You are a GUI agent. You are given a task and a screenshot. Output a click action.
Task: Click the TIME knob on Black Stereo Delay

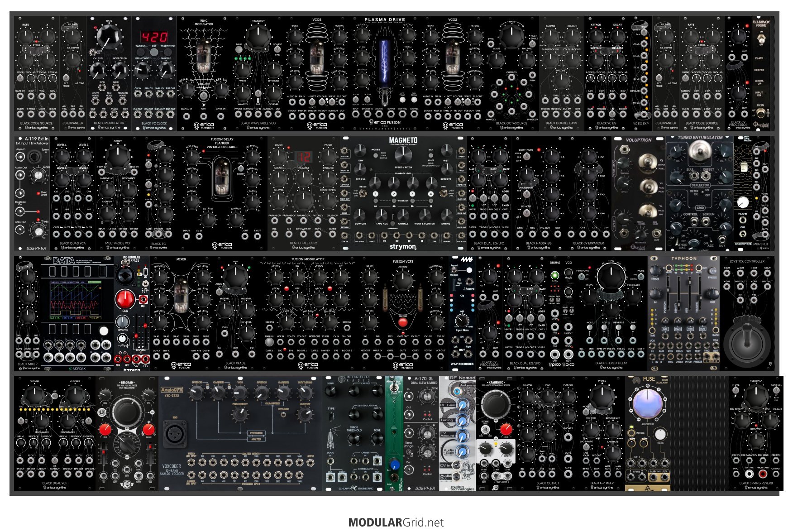[x=611, y=277]
